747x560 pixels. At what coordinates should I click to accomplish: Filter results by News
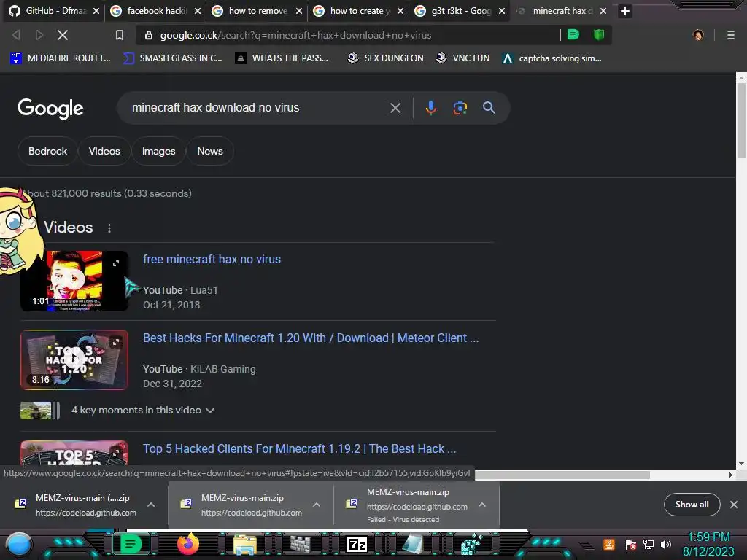click(x=210, y=151)
